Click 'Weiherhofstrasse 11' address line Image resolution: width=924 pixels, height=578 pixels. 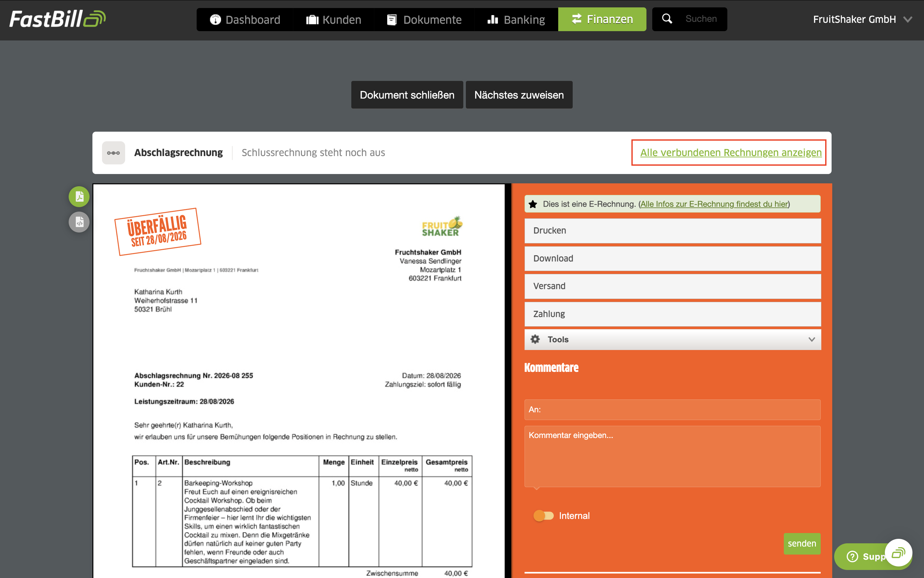pyautogui.click(x=166, y=301)
